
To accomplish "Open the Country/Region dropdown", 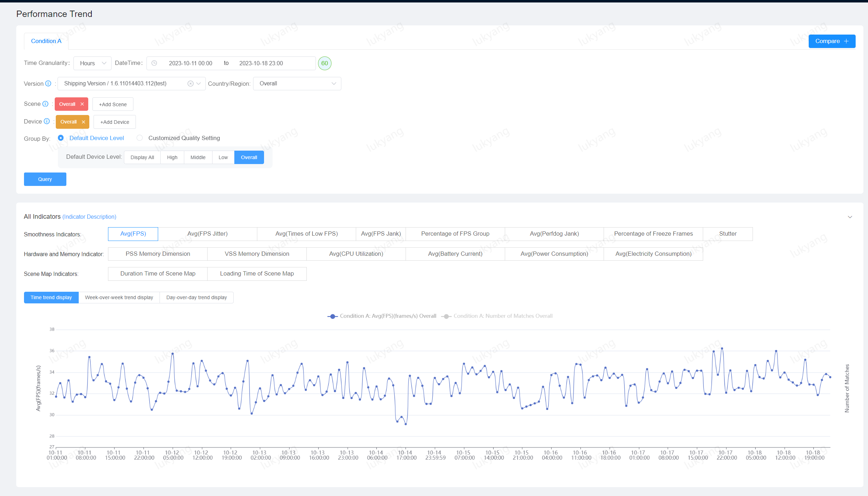I will point(297,84).
